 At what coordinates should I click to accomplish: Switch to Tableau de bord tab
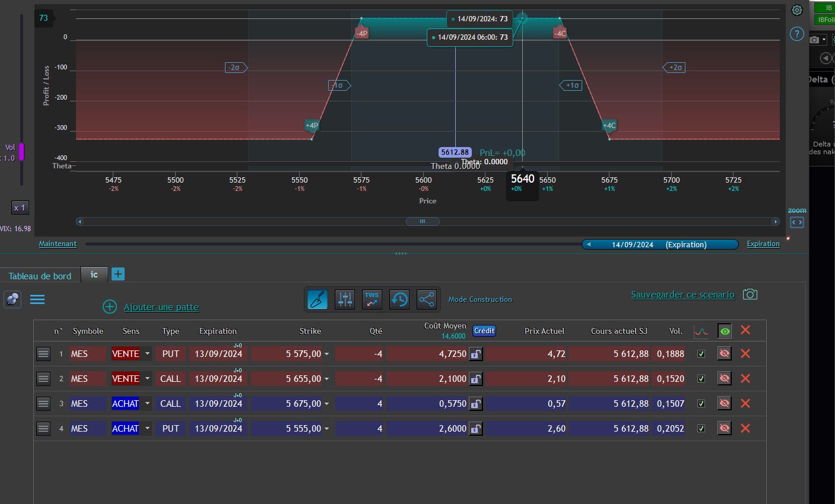coord(40,276)
